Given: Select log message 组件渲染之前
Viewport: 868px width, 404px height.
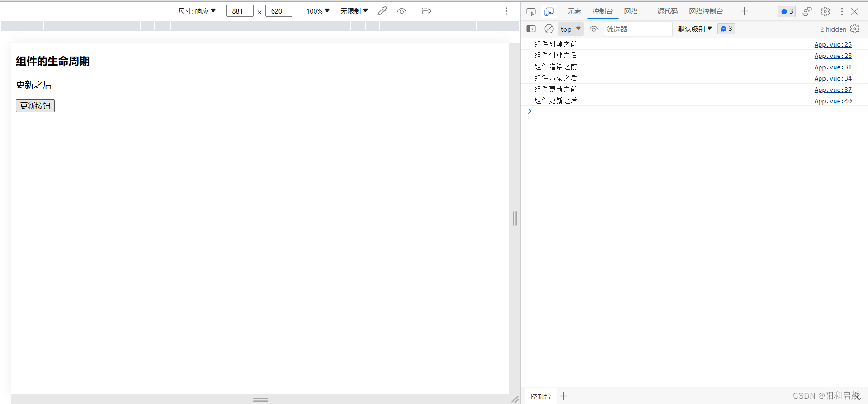Looking at the screenshot, I should click(x=556, y=67).
